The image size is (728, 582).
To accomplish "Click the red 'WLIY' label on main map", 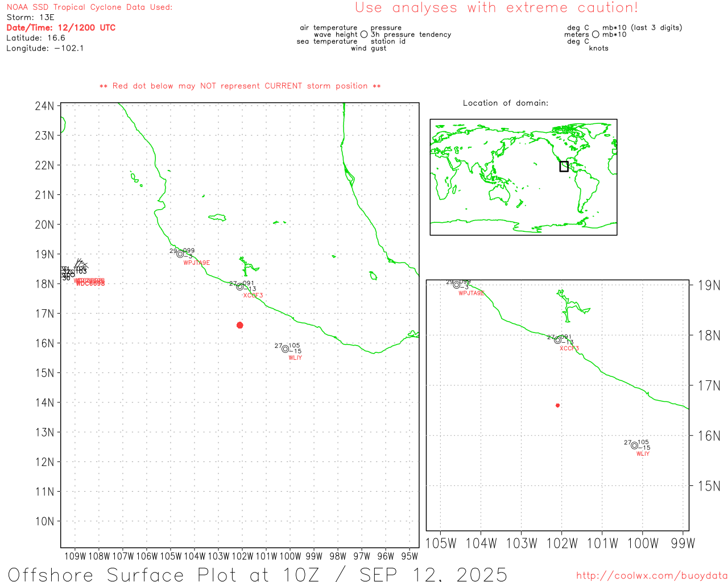I will 295,357.
